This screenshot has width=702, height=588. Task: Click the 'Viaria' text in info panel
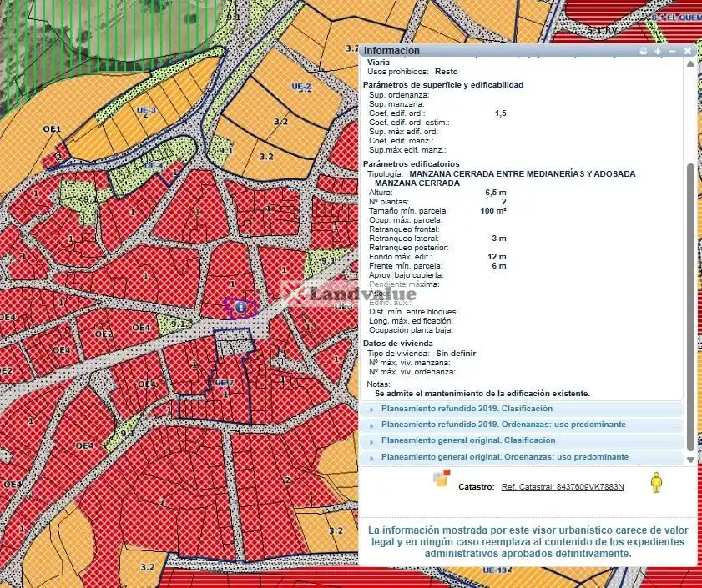pos(378,63)
